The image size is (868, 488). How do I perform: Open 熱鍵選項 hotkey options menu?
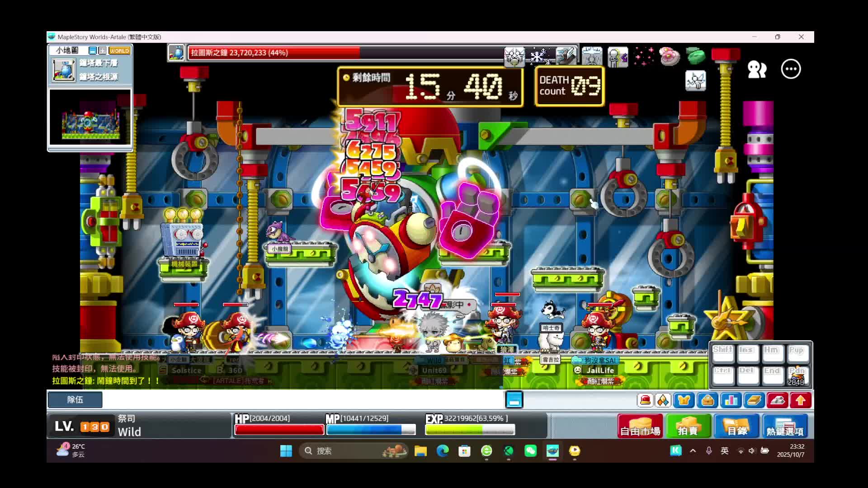[x=785, y=426]
